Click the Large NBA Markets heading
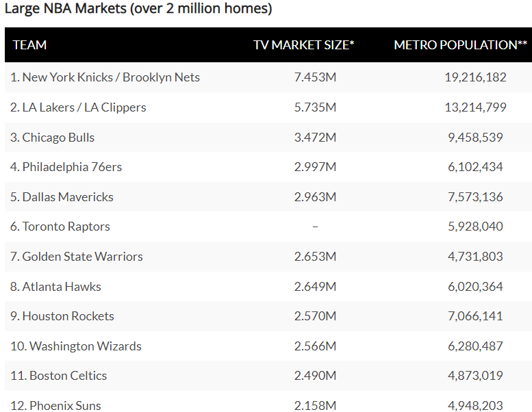Image resolution: width=532 pixels, height=412 pixels. coord(138,10)
